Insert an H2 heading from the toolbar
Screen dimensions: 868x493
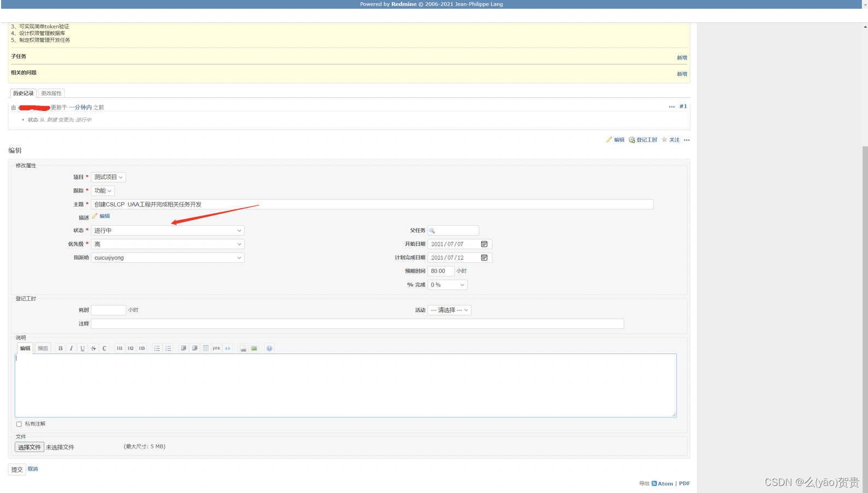(131, 348)
